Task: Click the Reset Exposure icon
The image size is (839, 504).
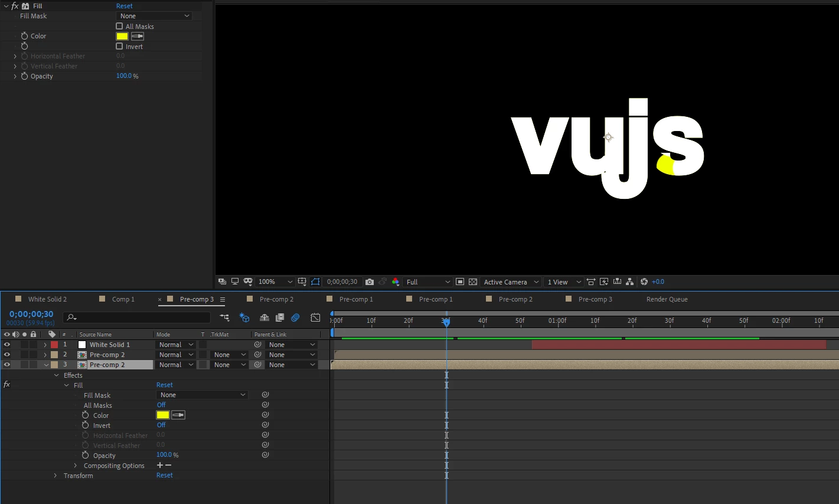Action: 644,282
